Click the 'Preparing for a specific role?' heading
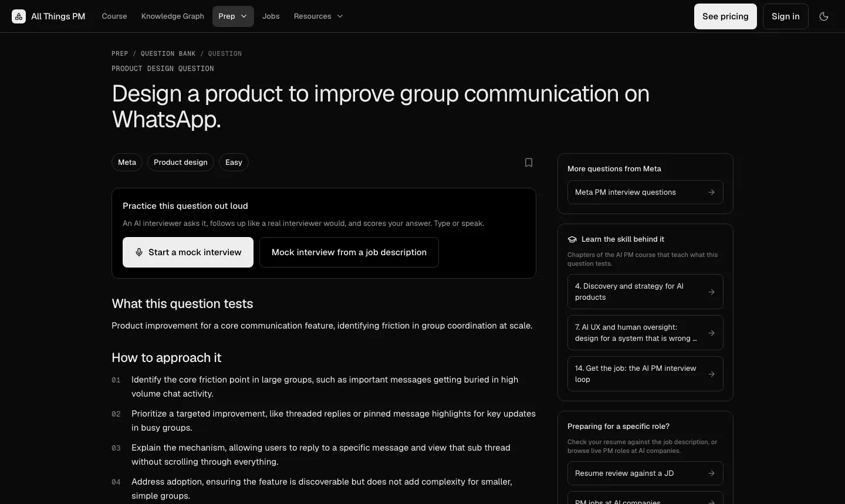The image size is (845, 504). [x=618, y=427]
